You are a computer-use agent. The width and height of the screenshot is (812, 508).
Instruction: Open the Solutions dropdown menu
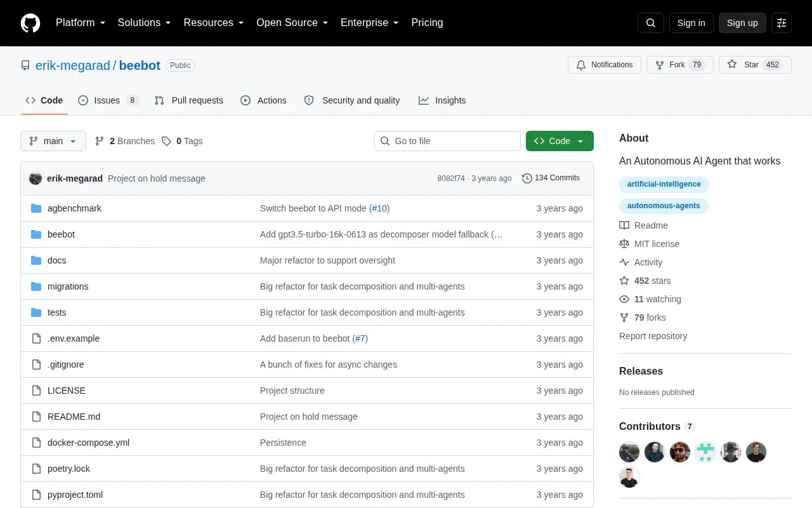click(145, 23)
